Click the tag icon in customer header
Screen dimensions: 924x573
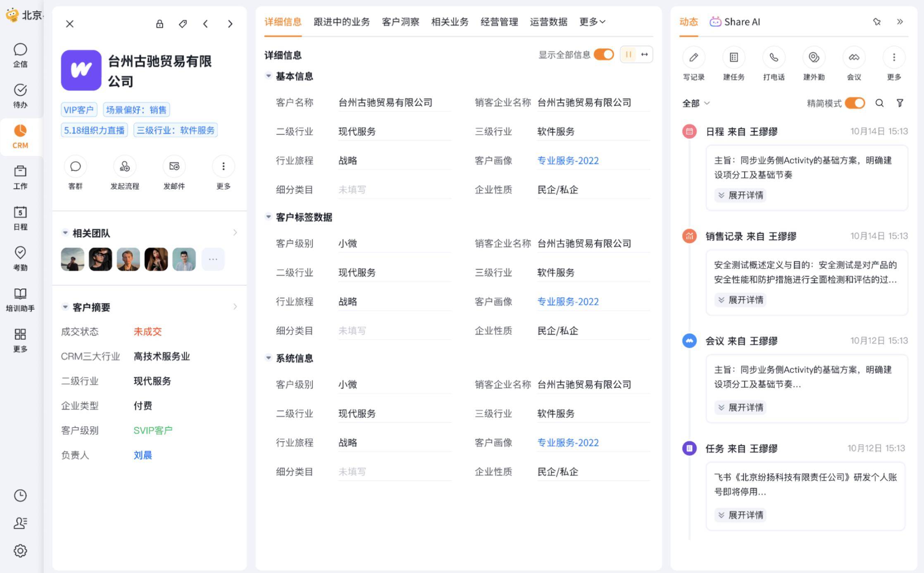[183, 24]
